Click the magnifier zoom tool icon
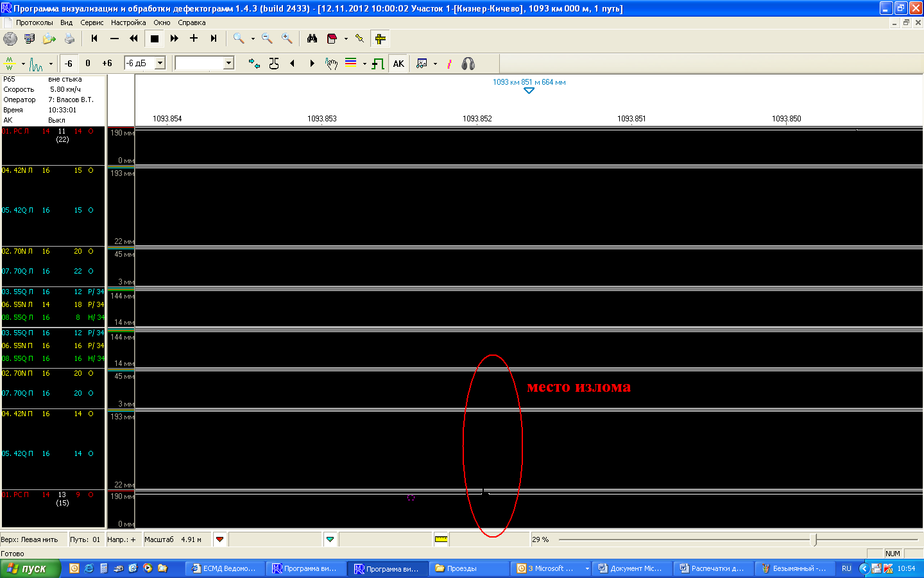 coord(239,39)
